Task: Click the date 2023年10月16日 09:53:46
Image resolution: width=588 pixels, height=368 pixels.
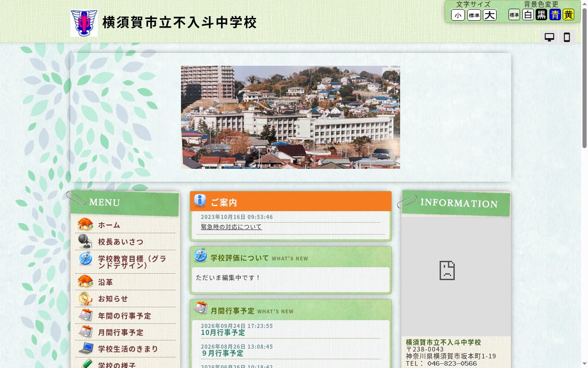Action: click(x=237, y=217)
